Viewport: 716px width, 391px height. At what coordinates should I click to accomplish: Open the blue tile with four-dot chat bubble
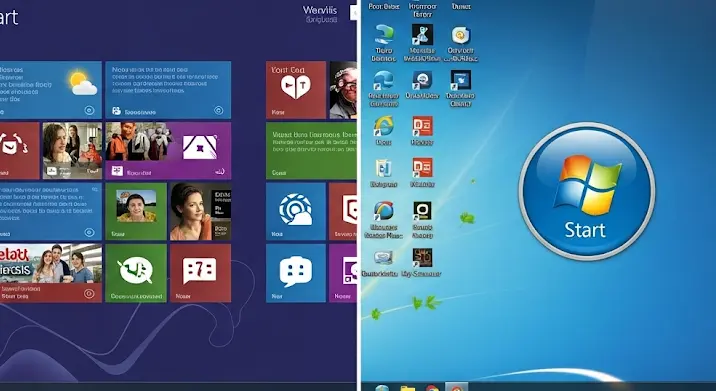coord(296,273)
